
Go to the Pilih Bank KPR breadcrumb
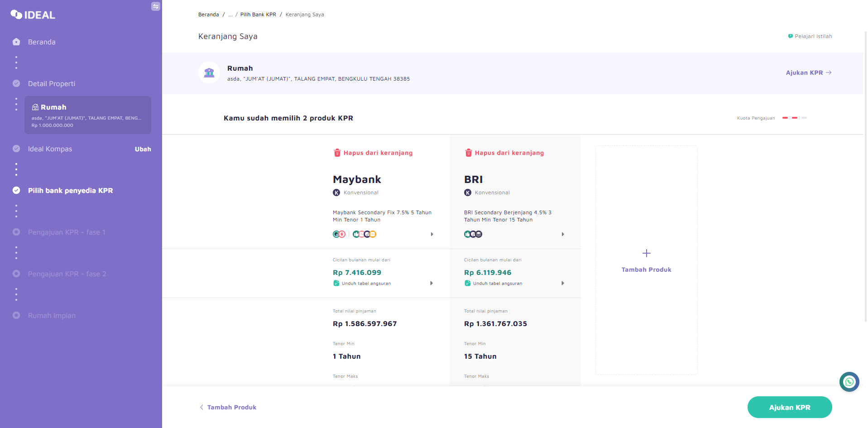coord(258,14)
